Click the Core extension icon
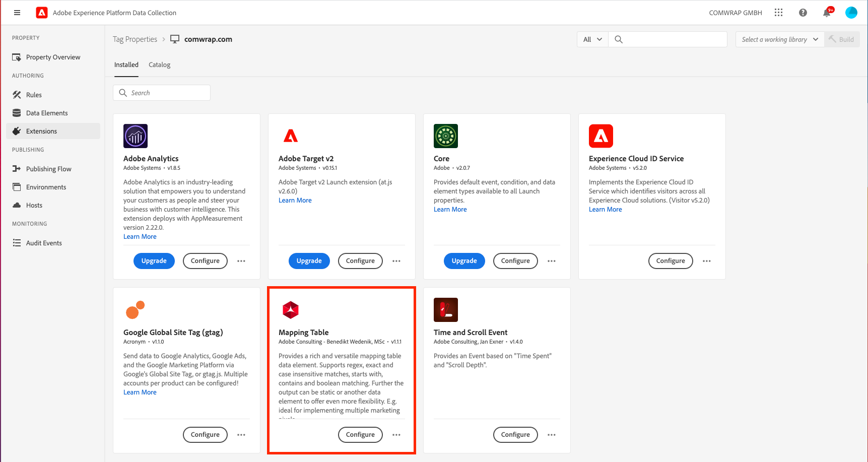The height and width of the screenshot is (462, 868). coord(446,136)
